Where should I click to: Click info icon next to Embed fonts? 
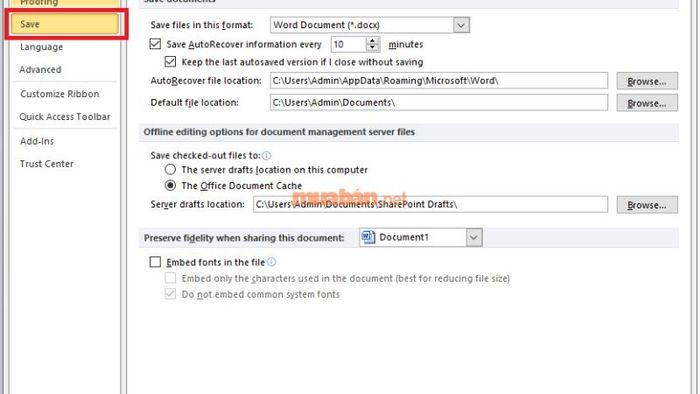pos(271,262)
